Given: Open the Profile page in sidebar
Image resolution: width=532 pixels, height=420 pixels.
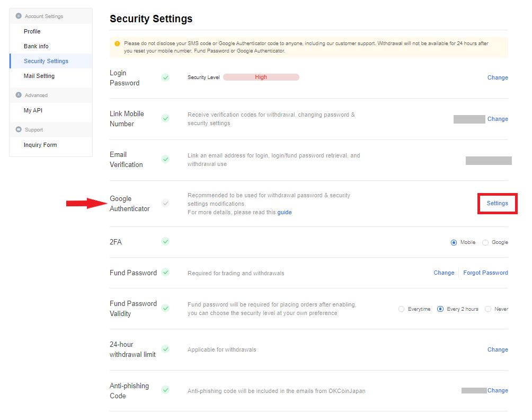Looking at the screenshot, I should [32, 31].
